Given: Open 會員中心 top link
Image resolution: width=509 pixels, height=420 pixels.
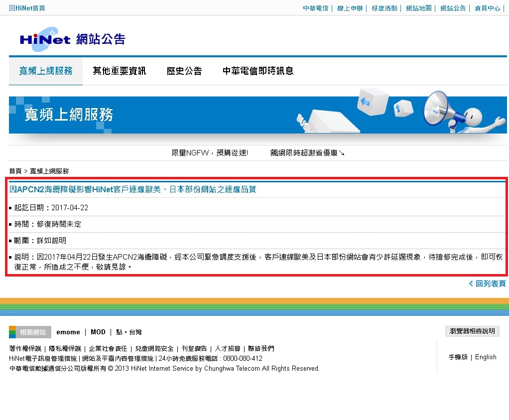Looking at the screenshot, I should tap(487, 8).
